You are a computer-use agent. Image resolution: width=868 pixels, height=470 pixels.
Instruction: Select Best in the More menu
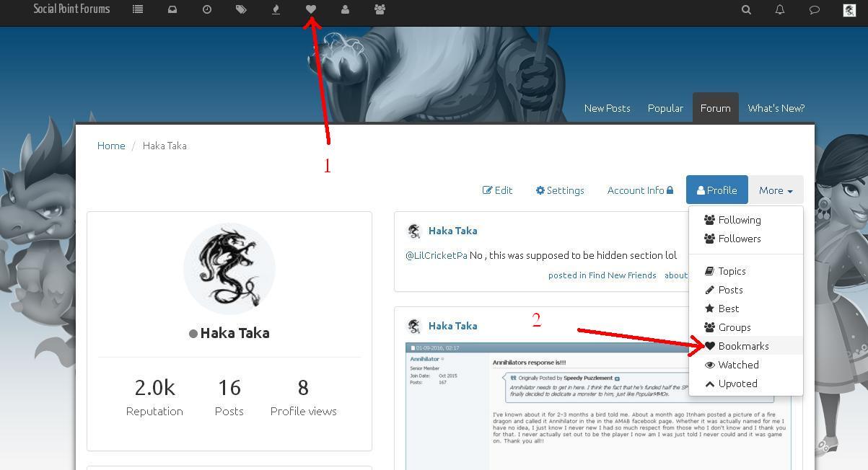click(x=746, y=309)
